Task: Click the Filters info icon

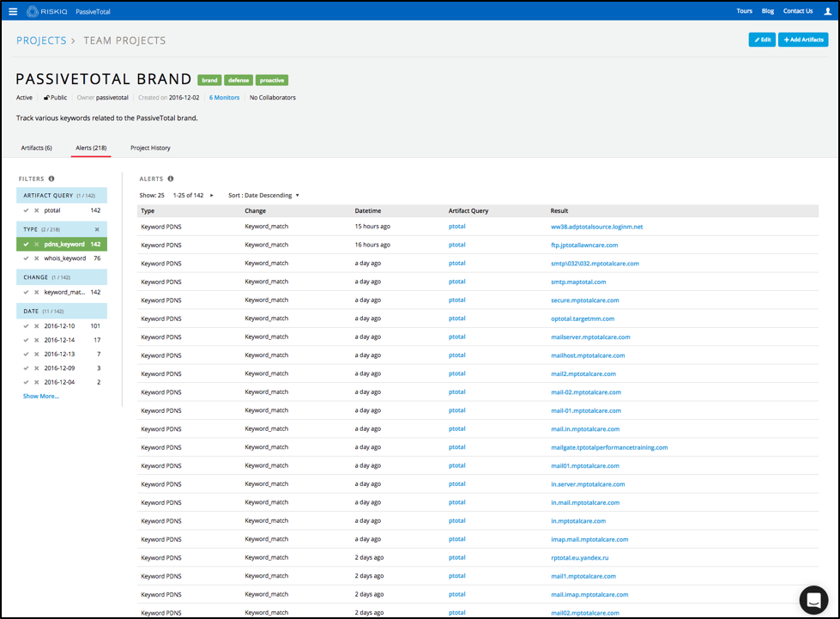Action: click(51, 179)
